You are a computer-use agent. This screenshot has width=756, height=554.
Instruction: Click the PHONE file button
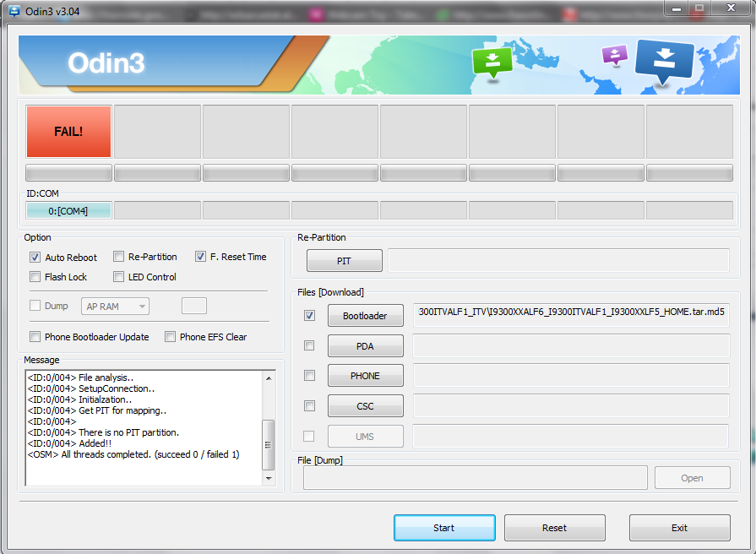pos(366,376)
